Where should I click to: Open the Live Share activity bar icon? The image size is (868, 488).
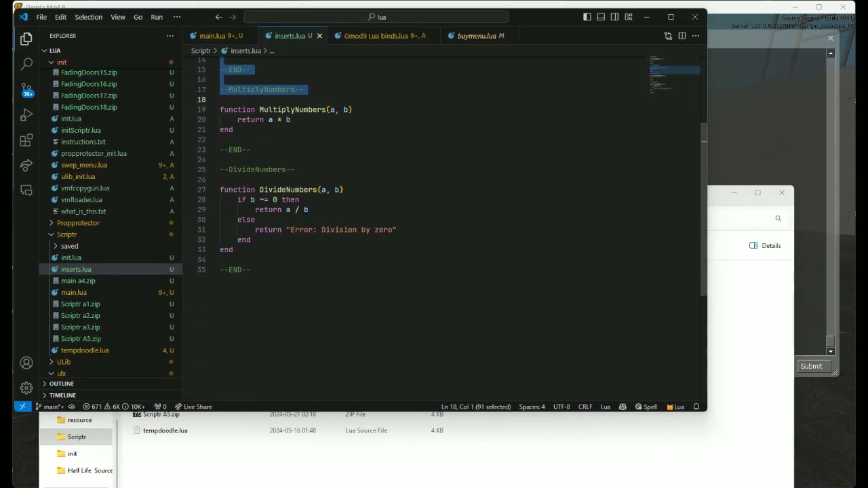26,165
